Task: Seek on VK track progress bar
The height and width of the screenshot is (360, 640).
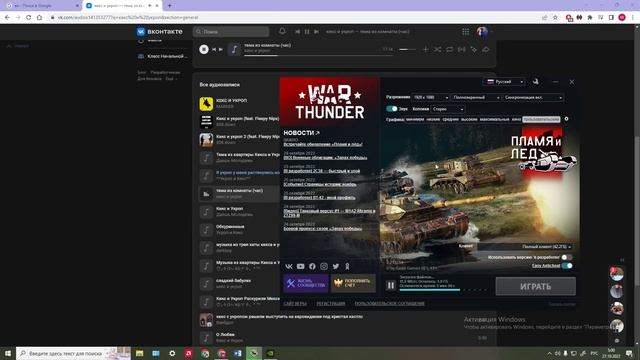Action: tap(318, 56)
